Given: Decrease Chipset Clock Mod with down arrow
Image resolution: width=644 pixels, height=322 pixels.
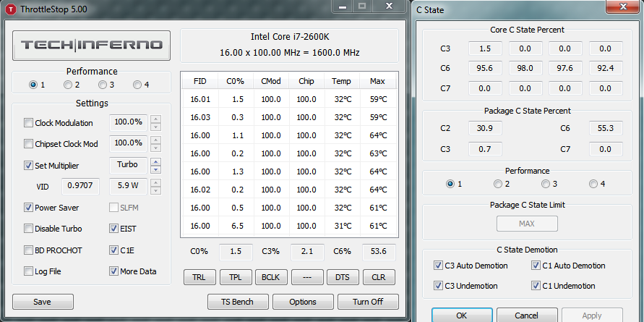Looking at the screenshot, I should [x=155, y=148].
